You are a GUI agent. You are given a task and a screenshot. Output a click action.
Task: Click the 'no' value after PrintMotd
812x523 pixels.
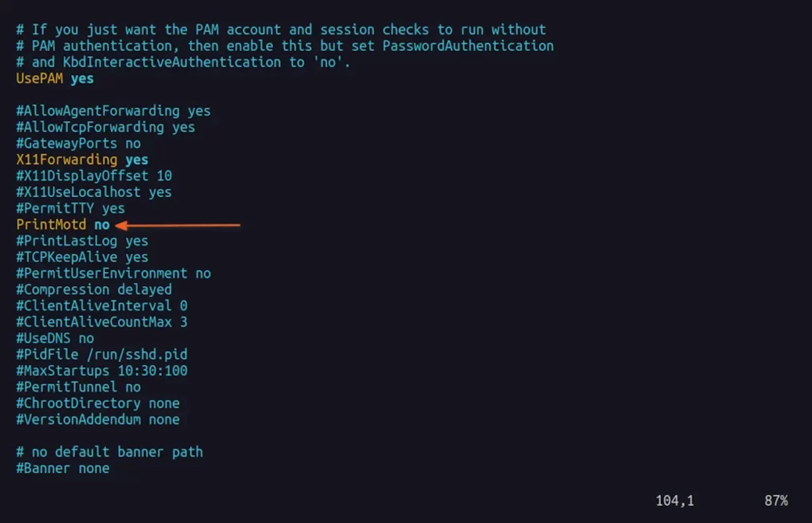[x=102, y=225]
